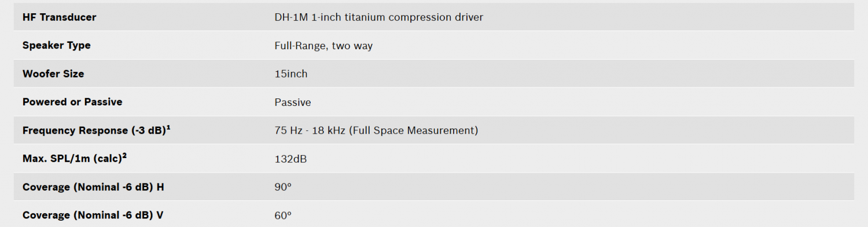Select the Passive value text
Image resolution: width=868 pixels, height=227 pixels.
pos(293,102)
